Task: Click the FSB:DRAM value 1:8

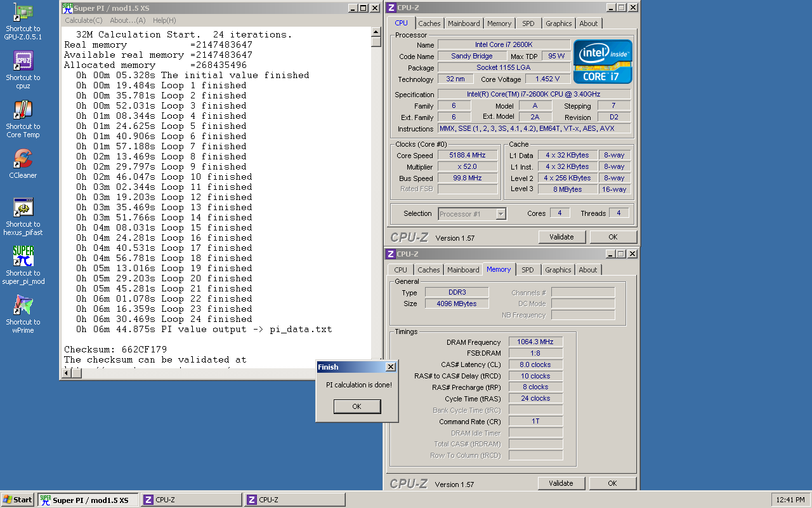Action: click(535, 354)
